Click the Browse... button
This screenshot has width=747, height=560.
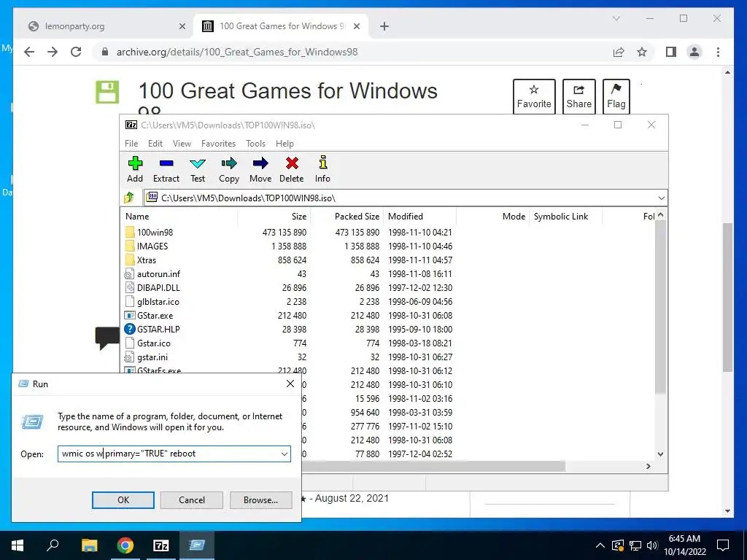tap(260, 500)
